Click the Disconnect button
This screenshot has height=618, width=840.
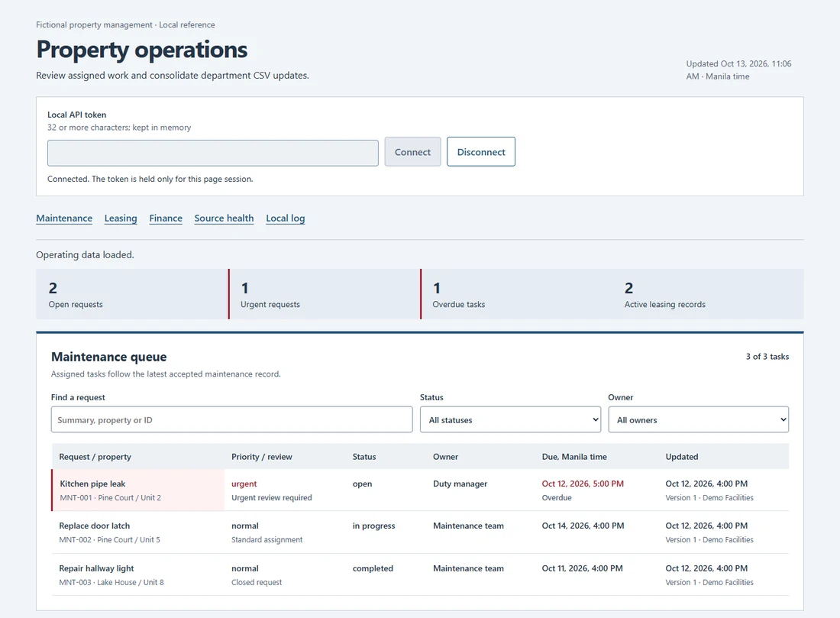coord(481,152)
